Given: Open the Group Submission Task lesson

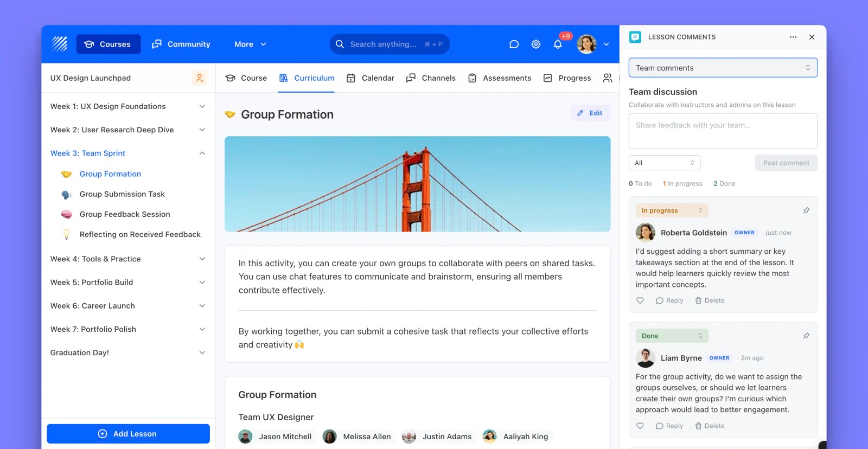Looking at the screenshot, I should 122,194.
